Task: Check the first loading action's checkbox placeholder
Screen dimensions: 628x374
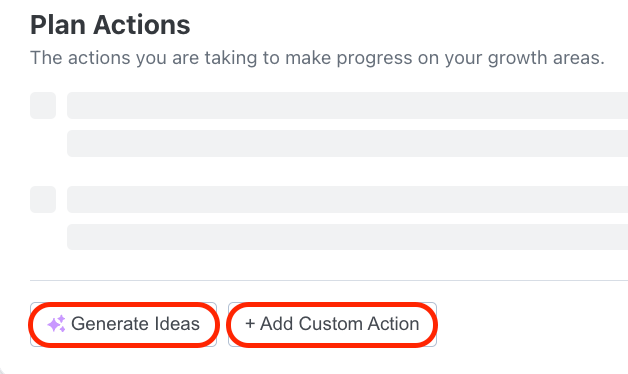Action: tap(43, 105)
